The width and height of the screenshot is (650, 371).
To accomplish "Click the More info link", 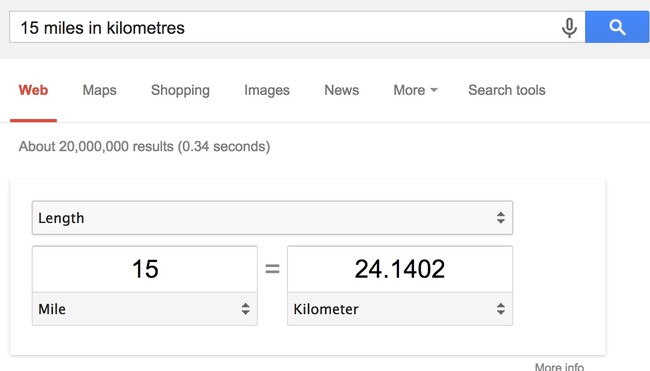I will point(559,366).
